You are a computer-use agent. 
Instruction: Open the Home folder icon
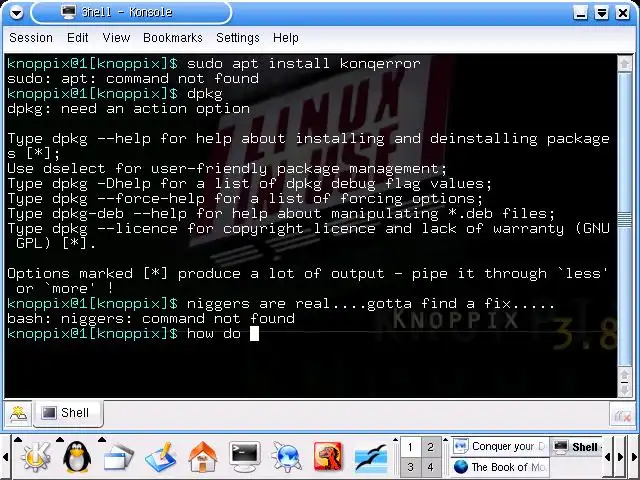click(202, 457)
